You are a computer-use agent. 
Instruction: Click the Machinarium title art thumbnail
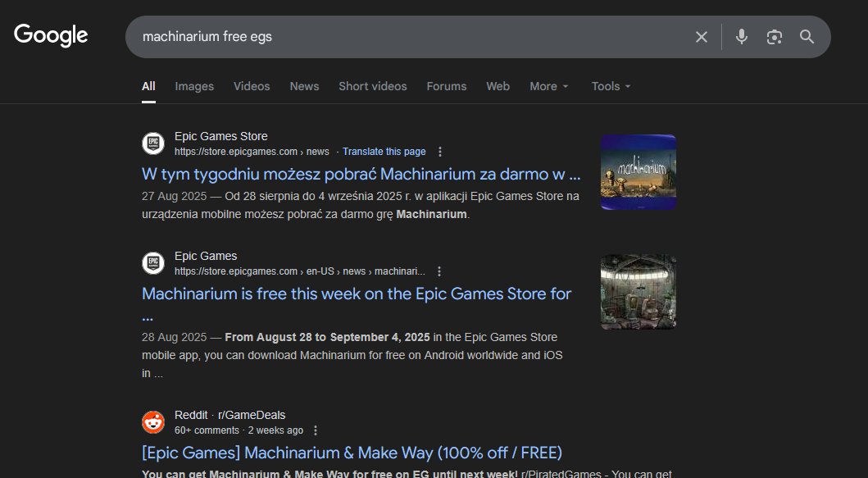[x=639, y=172]
